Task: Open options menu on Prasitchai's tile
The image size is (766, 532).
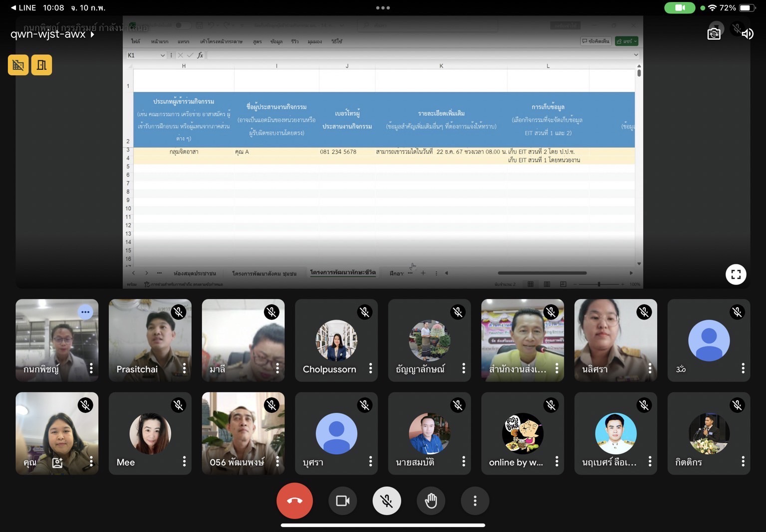Action: pos(184,368)
